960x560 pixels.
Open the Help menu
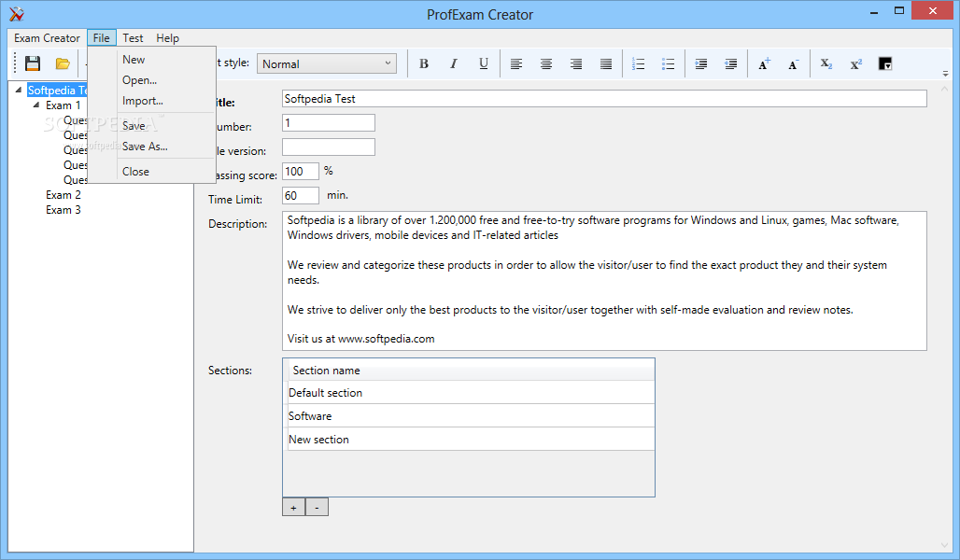coord(168,38)
